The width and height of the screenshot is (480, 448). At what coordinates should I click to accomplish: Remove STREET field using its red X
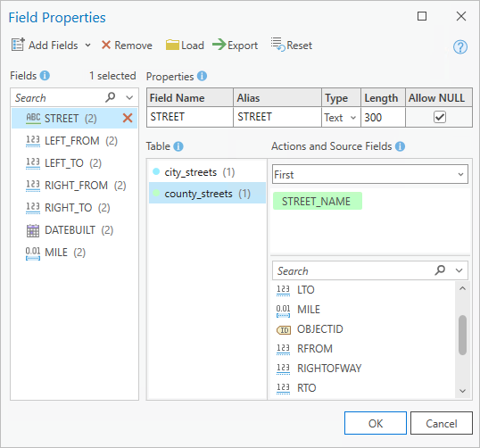(128, 118)
